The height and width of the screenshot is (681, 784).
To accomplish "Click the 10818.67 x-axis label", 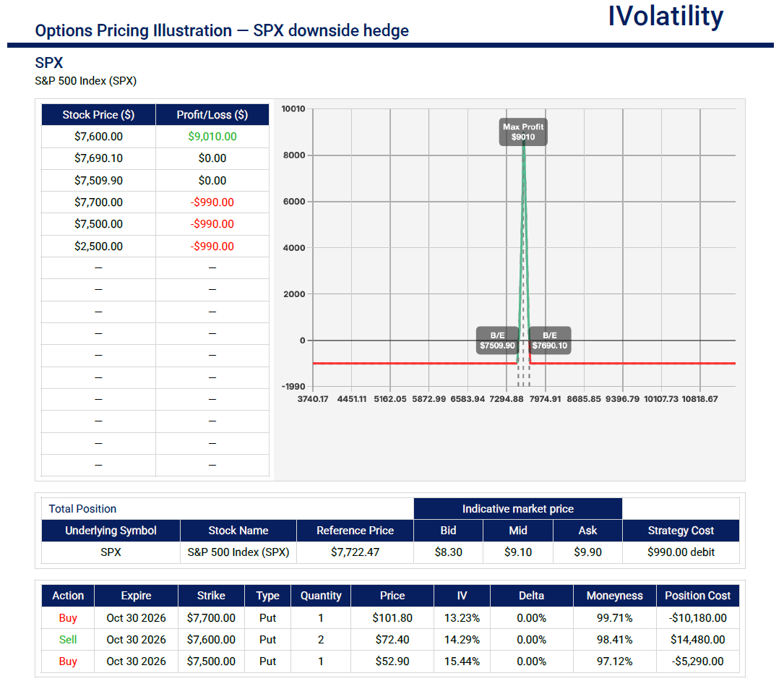I will coord(699,399).
